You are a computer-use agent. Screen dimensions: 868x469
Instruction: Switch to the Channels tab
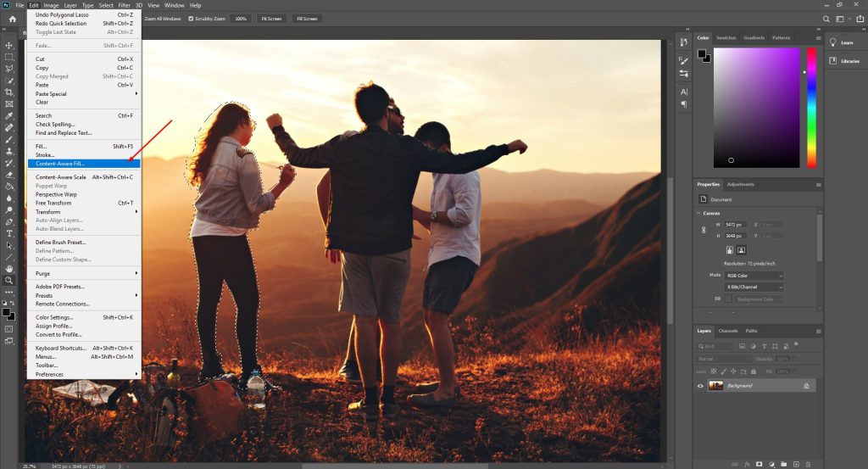[x=727, y=331]
